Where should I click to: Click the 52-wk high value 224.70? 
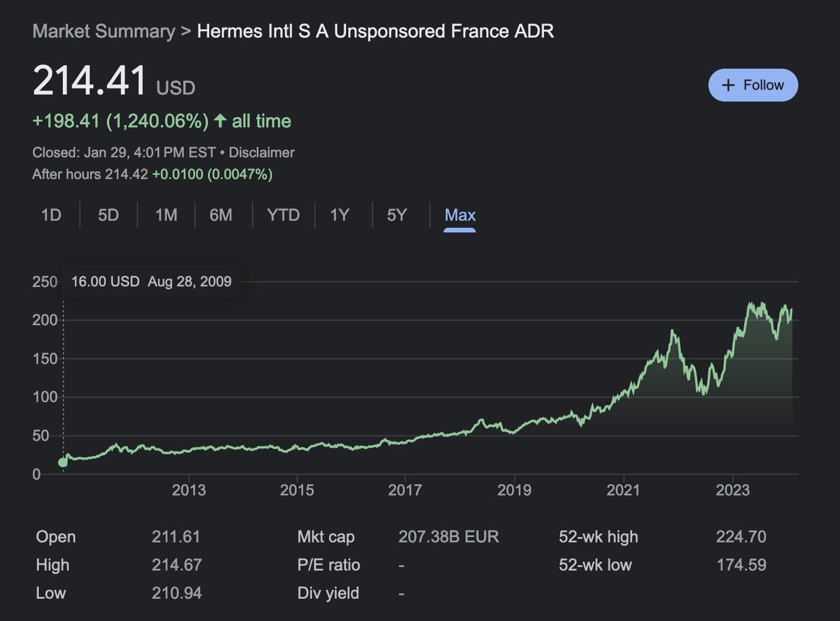point(741,536)
